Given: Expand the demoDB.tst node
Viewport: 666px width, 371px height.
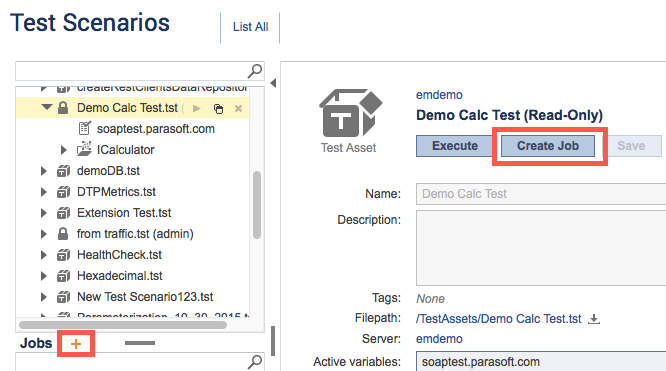Looking at the screenshot, I should coord(43,171).
